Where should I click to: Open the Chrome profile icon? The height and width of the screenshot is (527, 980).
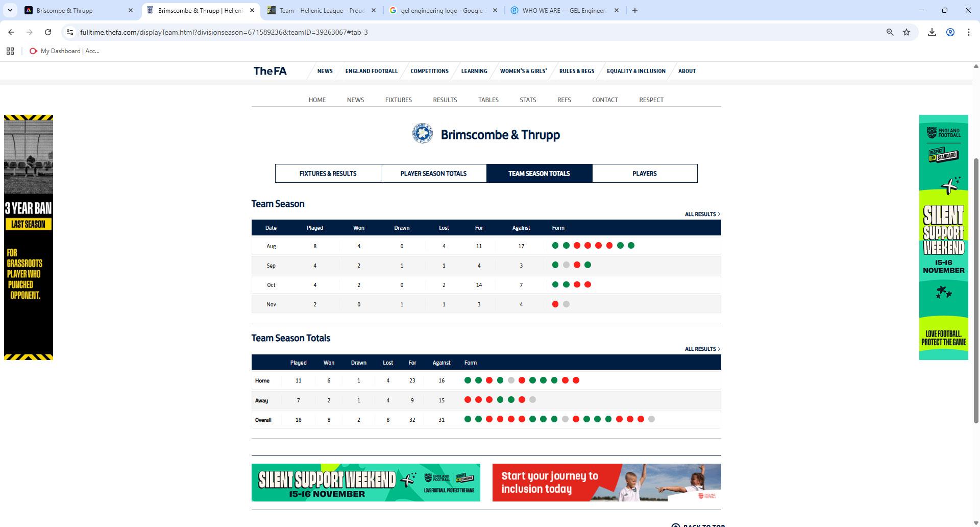(950, 32)
